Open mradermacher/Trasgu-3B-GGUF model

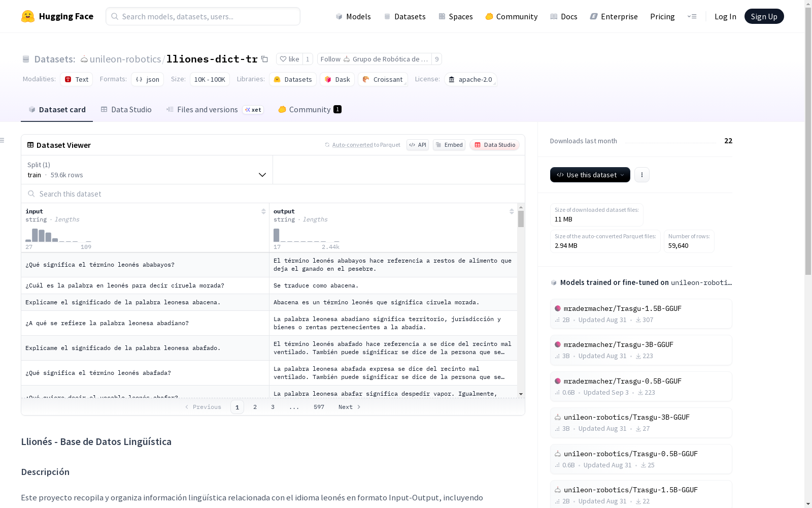[x=641, y=350]
